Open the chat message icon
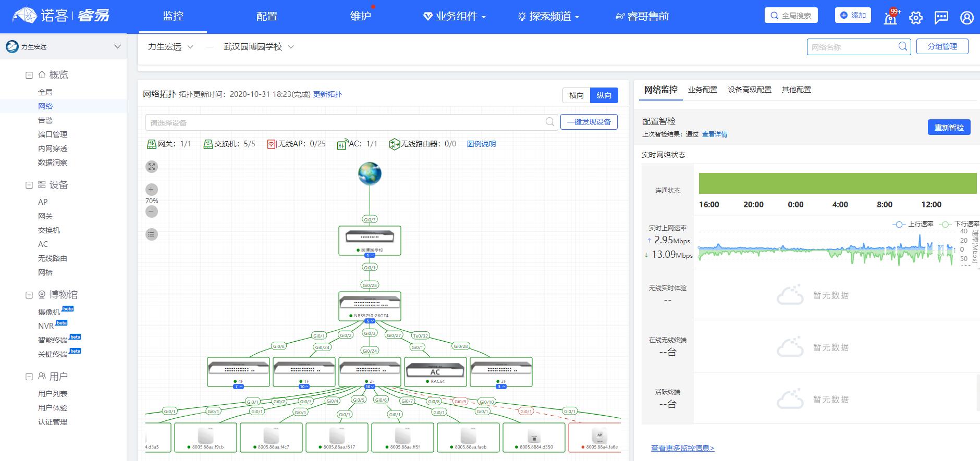 click(x=941, y=18)
